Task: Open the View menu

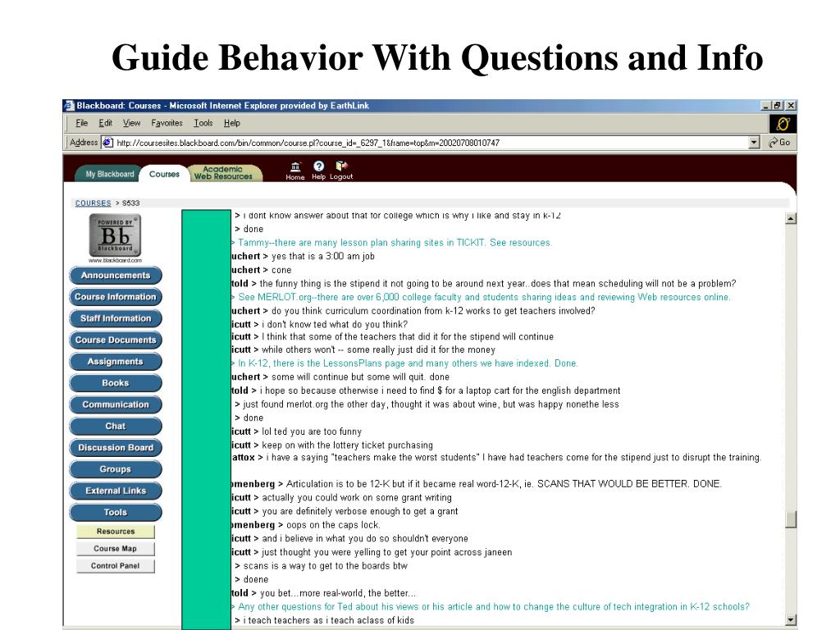Action: coord(132,123)
